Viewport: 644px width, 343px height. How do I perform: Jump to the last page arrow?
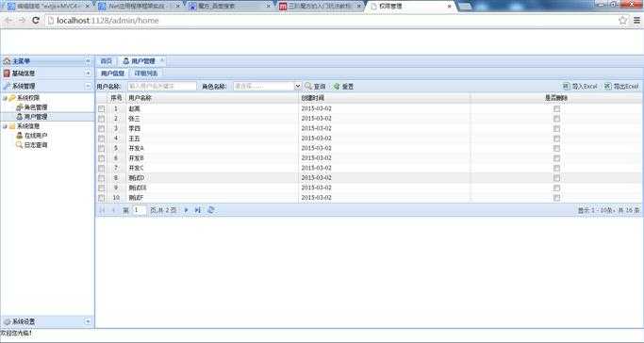[198, 209]
